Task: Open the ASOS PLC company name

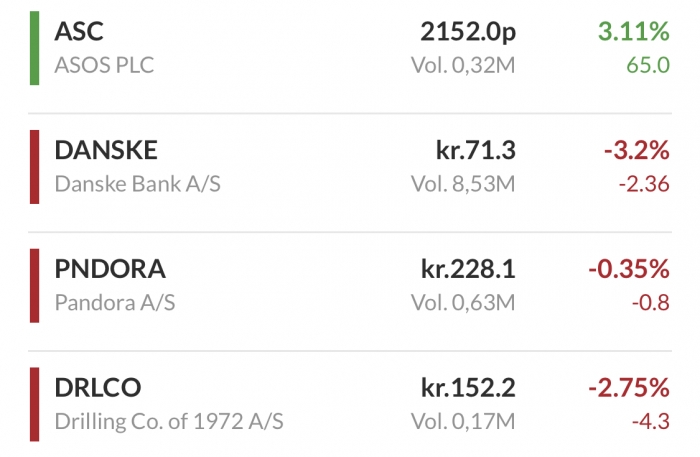Action: [x=104, y=66]
